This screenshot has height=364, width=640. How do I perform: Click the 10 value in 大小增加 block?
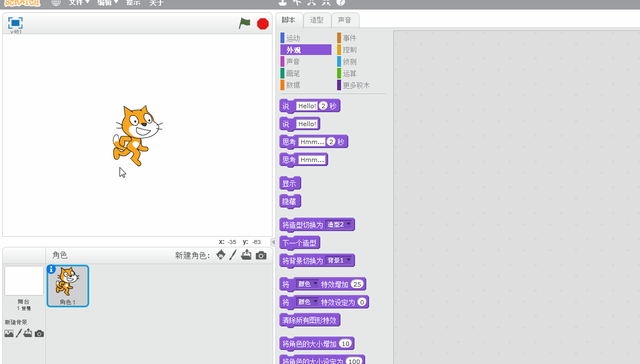[x=346, y=344]
